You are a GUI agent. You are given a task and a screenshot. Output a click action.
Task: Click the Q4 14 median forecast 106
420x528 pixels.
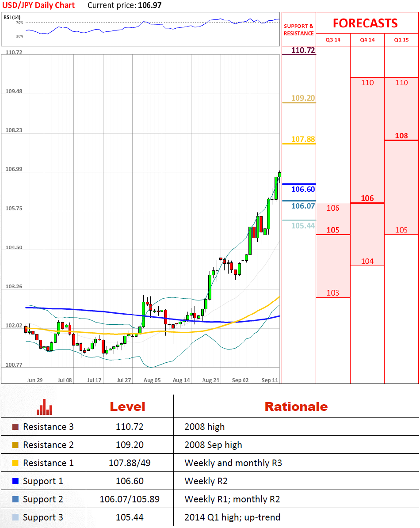(x=367, y=198)
